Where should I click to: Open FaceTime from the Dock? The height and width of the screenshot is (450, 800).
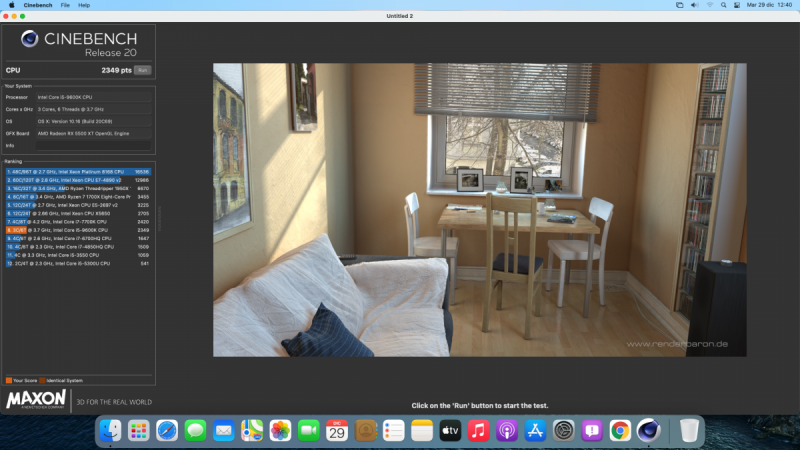click(x=309, y=431)
